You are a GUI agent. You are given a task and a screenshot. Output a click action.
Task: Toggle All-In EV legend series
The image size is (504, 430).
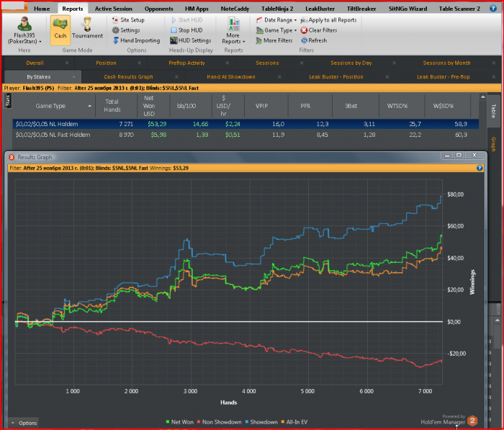coord(294,422)
